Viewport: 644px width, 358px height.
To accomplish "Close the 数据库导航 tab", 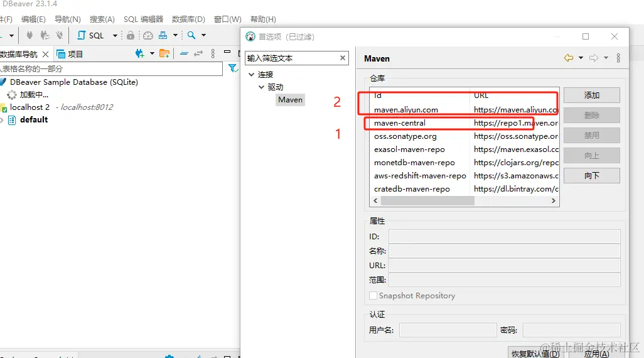I will (x=46, y=54).
